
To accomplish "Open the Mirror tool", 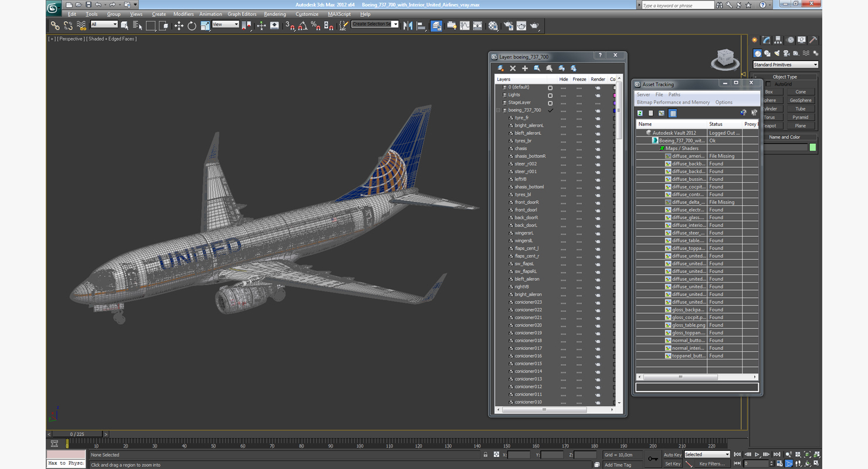I will tap(408, 25).
